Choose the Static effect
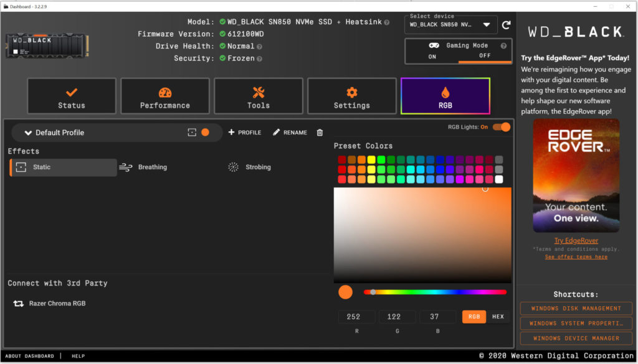The width and height of the screenshot is (638, 364). pos(63,167)
